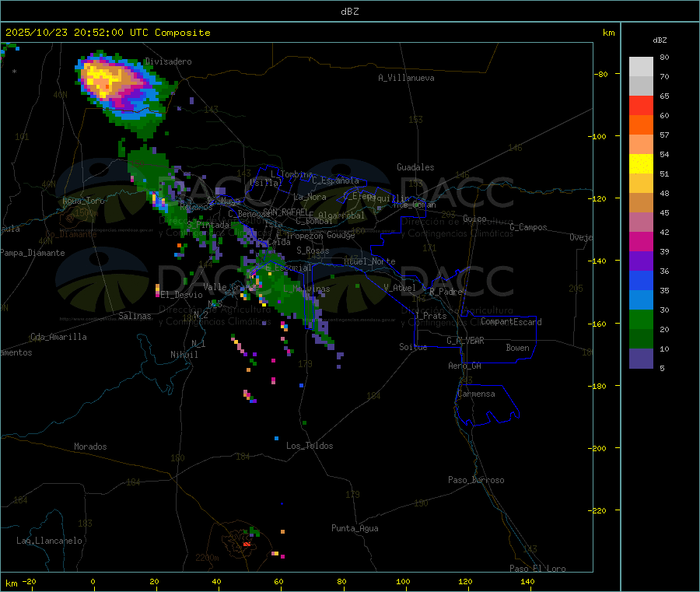Screen dimensions: 700x592
Task: Click the Aero_GA place label
Action: [x=465, y=366]
